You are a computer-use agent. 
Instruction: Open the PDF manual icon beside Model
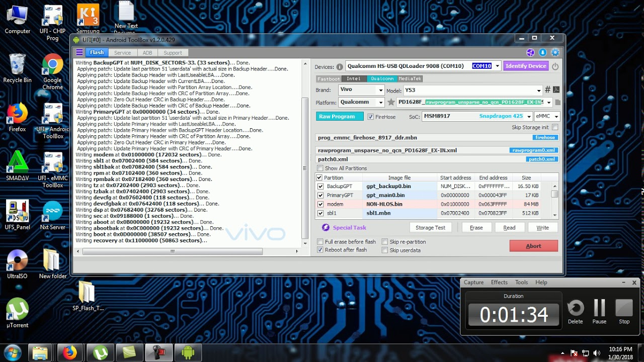pos(556,90)
